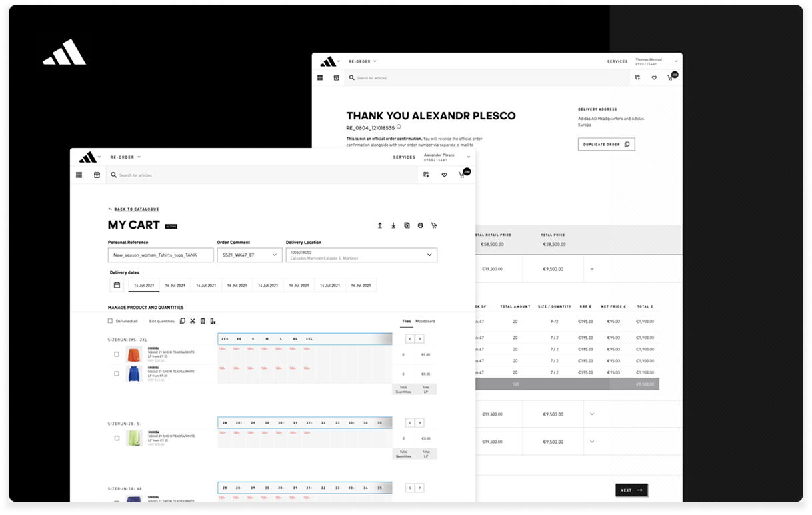Click the upload icon above Personal Reference
Viewport: 812px width, 515px height.
coord(380,225)
